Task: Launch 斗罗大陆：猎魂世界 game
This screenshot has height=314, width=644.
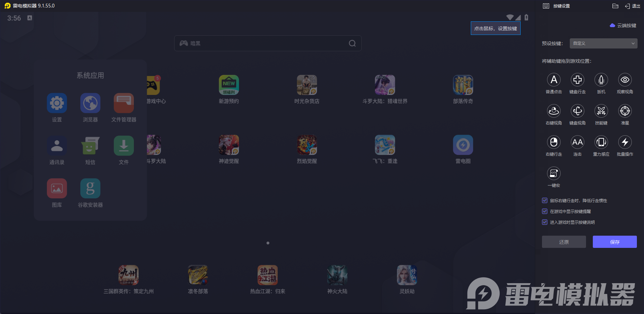Action: 385,85
